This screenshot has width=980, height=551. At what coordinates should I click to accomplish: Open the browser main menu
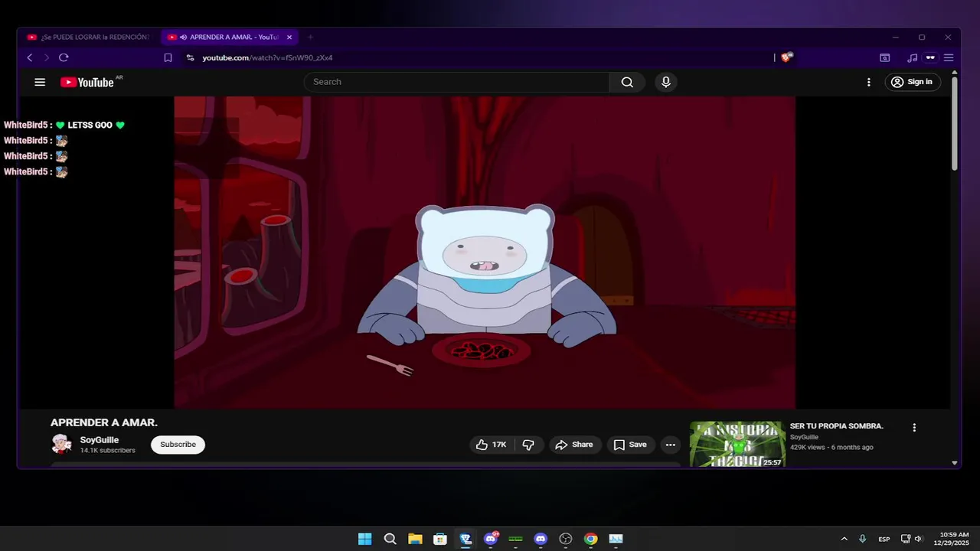[949, 57]
